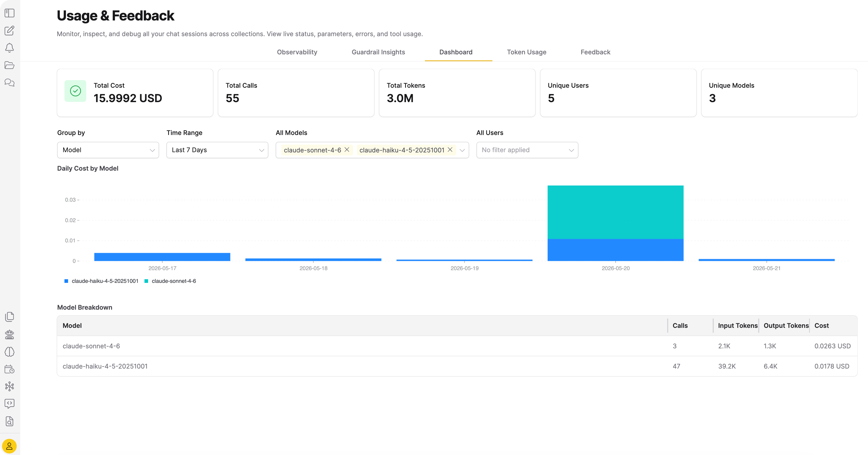Image resolution: width=868 pixels, height=455 pixels.
Task: Click the 2026-05-18 axis date label
Action: point(313,268)
